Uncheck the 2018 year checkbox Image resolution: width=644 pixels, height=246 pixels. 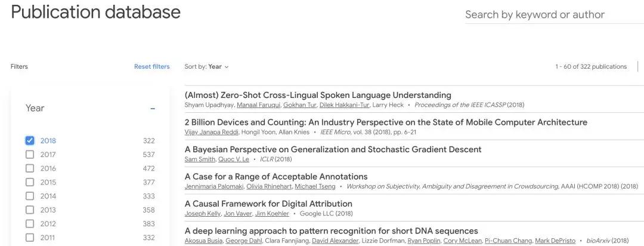coord(30,141)
